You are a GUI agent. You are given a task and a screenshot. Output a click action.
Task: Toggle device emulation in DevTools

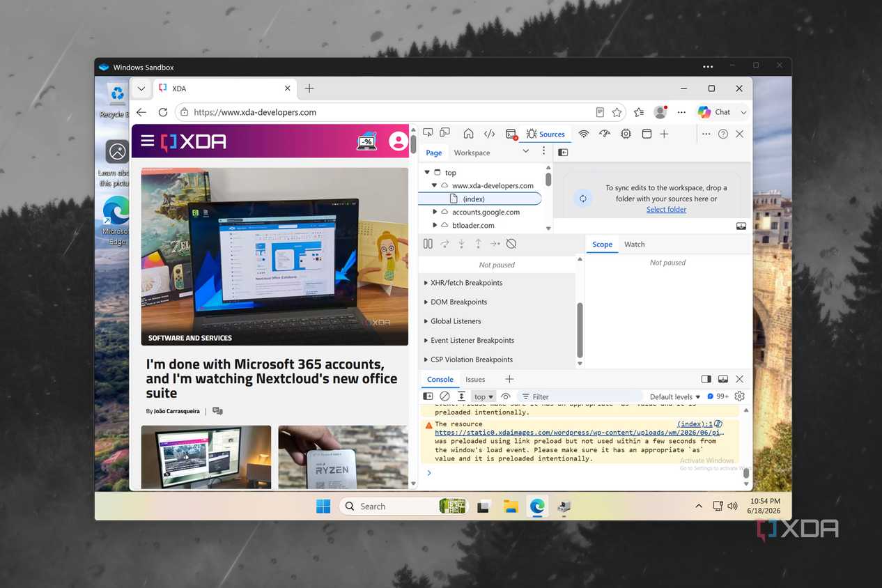(x=444, y=134)
